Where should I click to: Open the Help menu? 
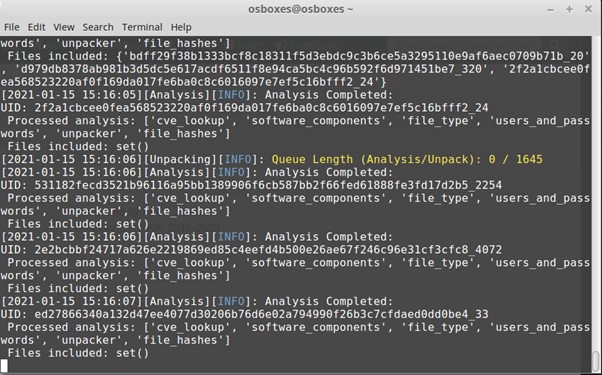click(181, 27)
